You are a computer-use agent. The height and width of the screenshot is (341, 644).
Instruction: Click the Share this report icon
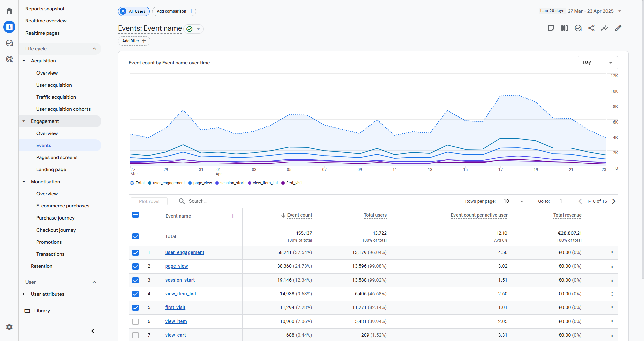591,28
